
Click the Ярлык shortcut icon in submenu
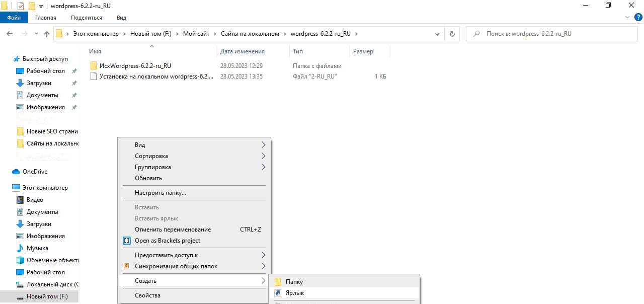pyautogui.click(x=278, y=293)
